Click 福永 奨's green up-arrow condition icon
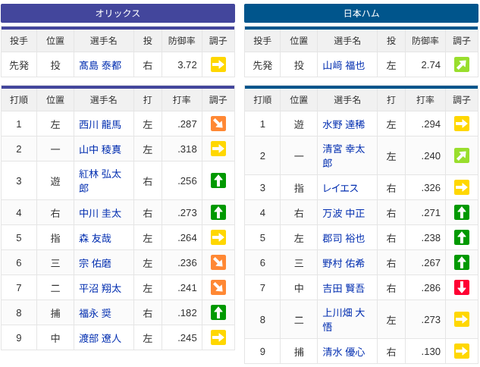The width and height of the screenshot is (480, 367). [218, 312]
